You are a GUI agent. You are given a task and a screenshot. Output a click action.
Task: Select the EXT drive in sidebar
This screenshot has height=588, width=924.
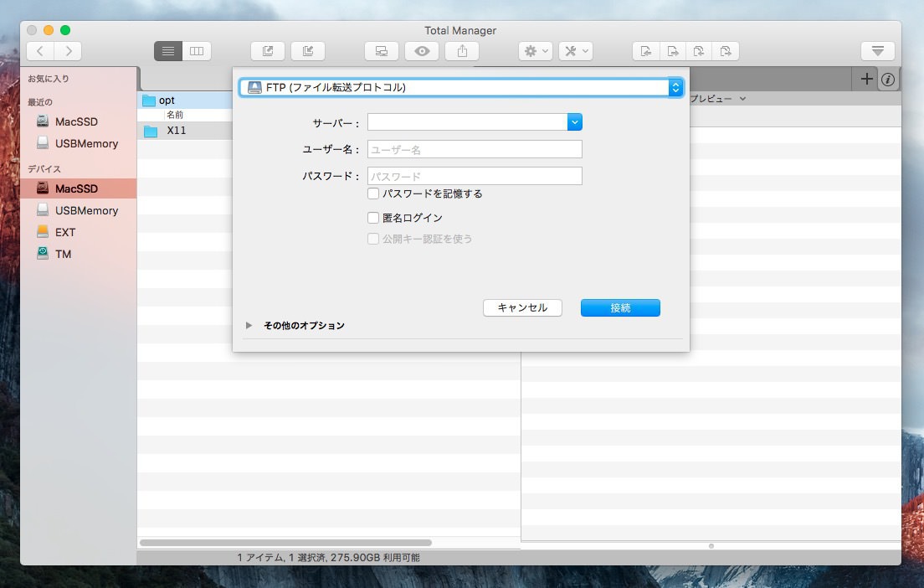pyautogui.click(x=79, y=232)
